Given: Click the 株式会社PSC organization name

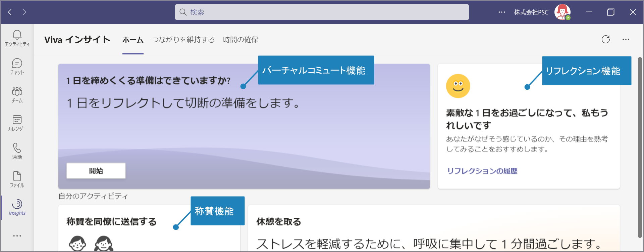Looking at the screenshot, I should [531, 12].
